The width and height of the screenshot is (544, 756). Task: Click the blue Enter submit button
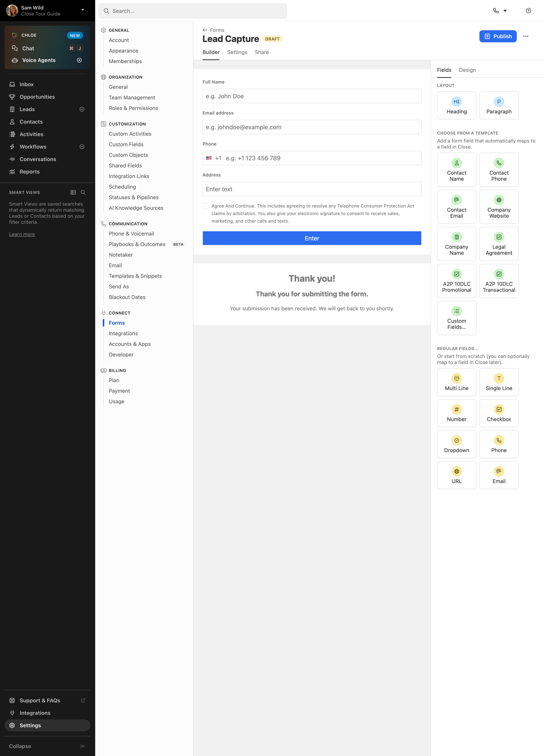click(312, 238)
